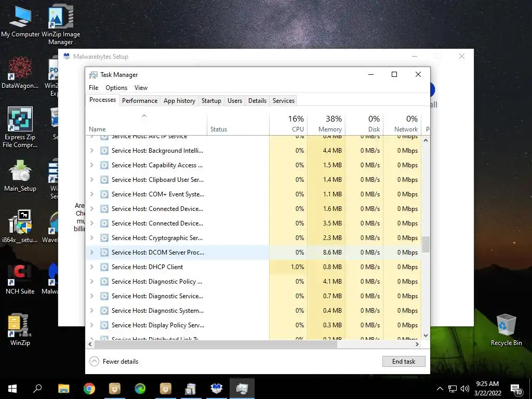The width and height of the screenshot is (532, 399).
Task: Switch to the Startup tab
Action: [211, 101]
